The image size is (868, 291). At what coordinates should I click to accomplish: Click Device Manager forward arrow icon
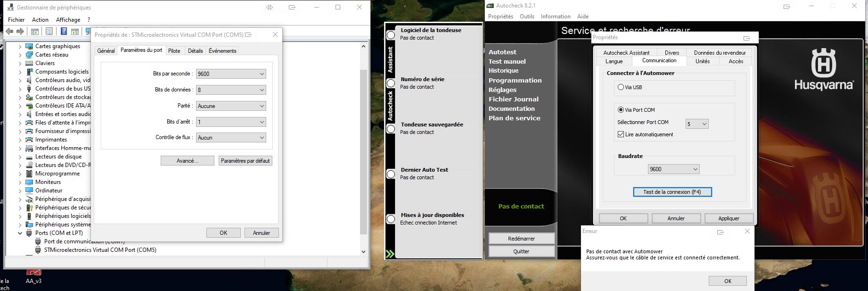click(20, 32)
